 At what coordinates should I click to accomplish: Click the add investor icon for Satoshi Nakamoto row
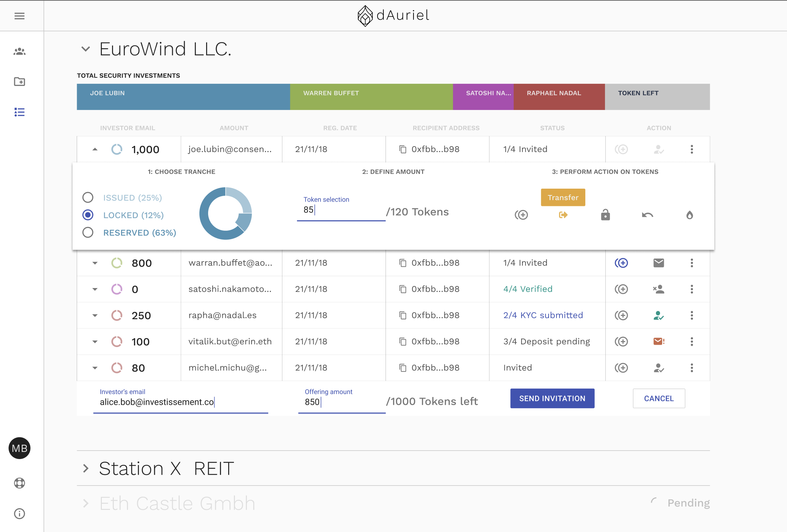pos(622,288)
